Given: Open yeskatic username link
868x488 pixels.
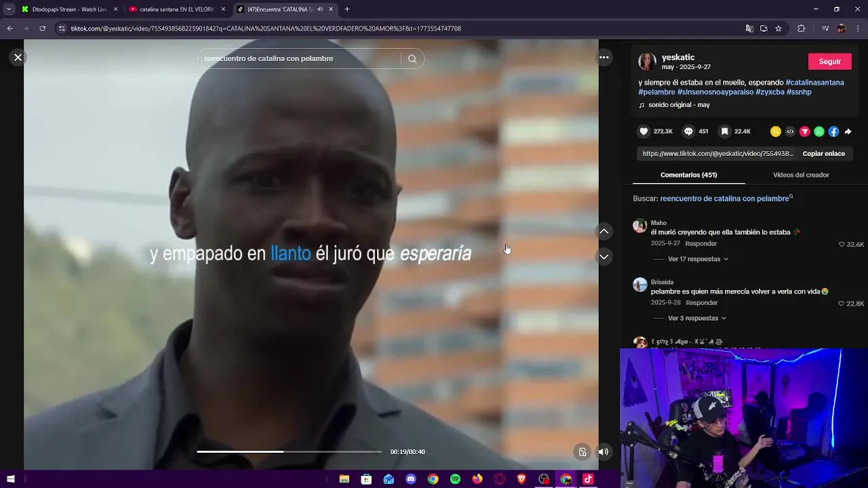Looking at the screenshot, I should 678,58.
